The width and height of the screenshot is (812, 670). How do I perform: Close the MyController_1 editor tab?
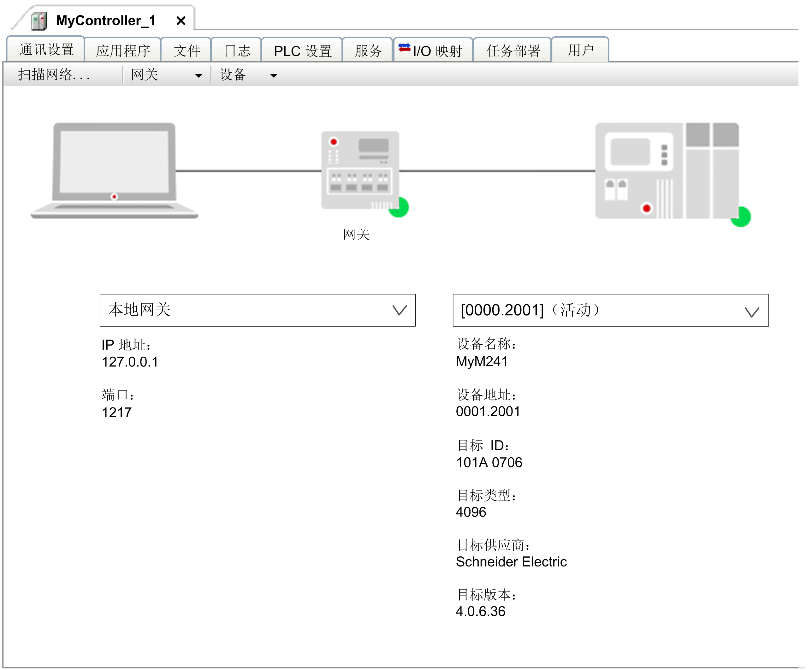(x=181, y=21)
